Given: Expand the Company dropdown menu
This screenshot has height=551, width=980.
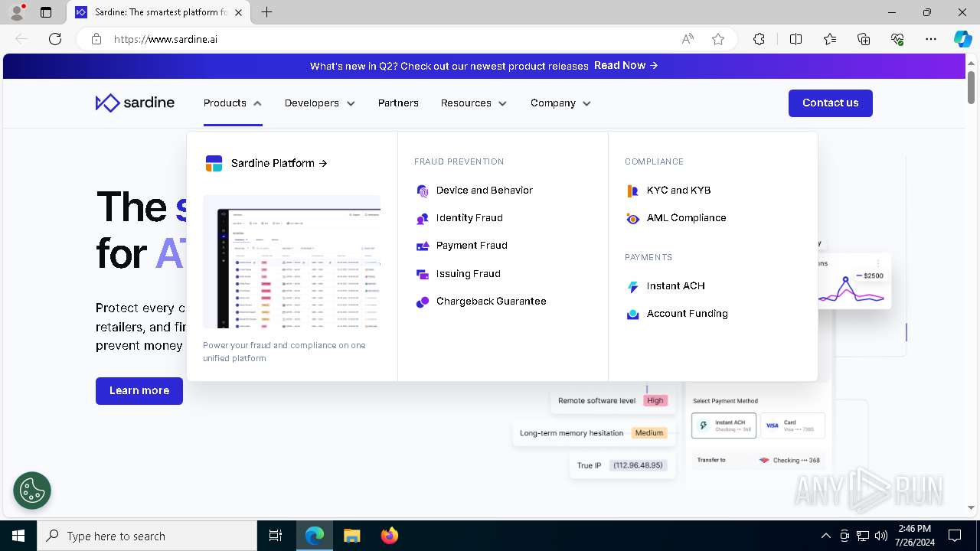Looking at the screenshot, I should click(x=560, y=103).
